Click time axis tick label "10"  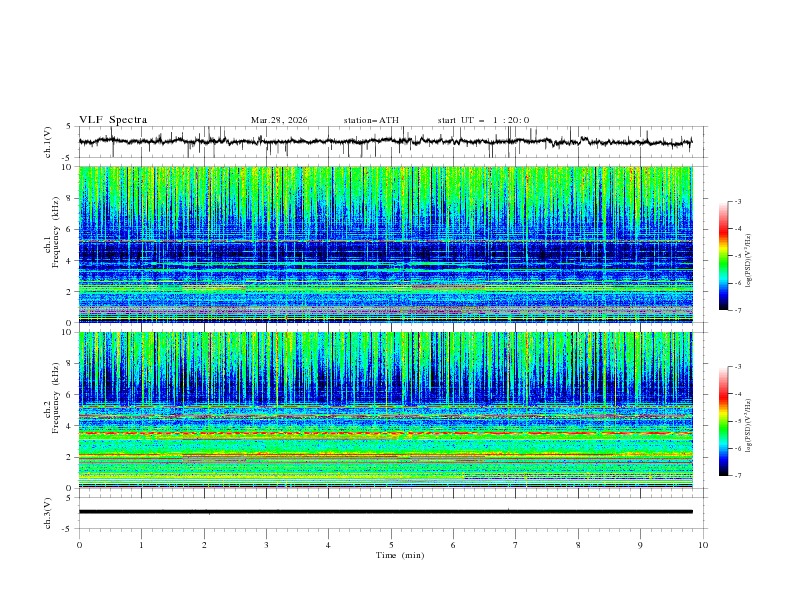pos(703,545)
